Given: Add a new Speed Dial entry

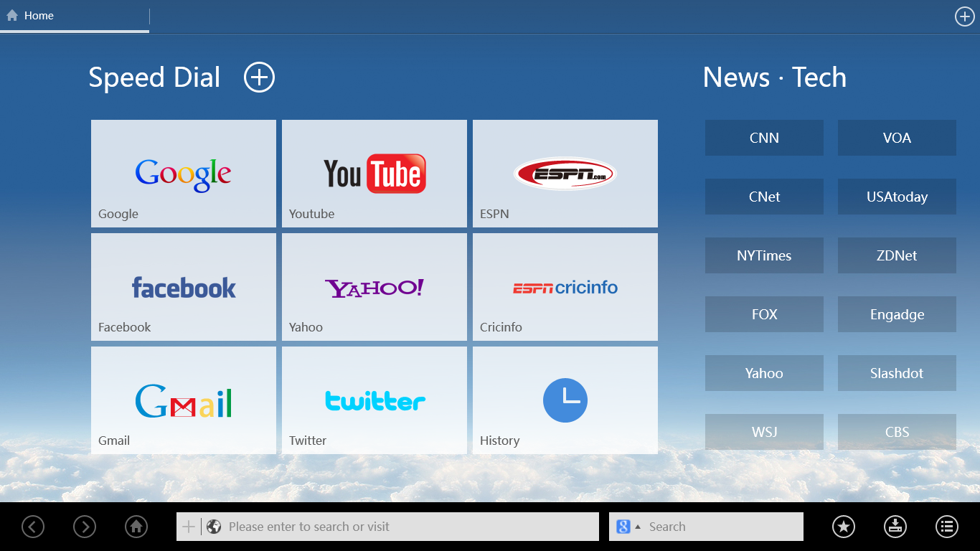Looking at the screenshot, I should click(260, 77).
